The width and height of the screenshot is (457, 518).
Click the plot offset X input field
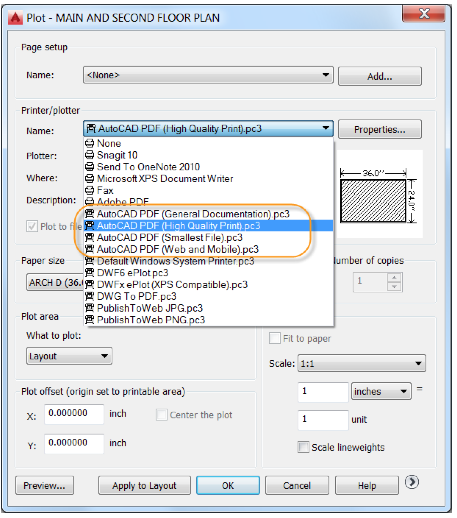[x=74, y=414]
